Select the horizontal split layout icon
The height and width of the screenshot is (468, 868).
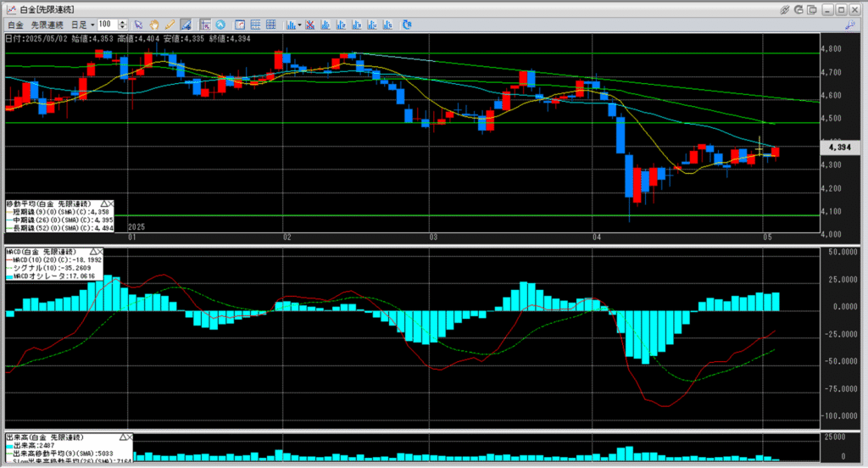pos(255,25)
